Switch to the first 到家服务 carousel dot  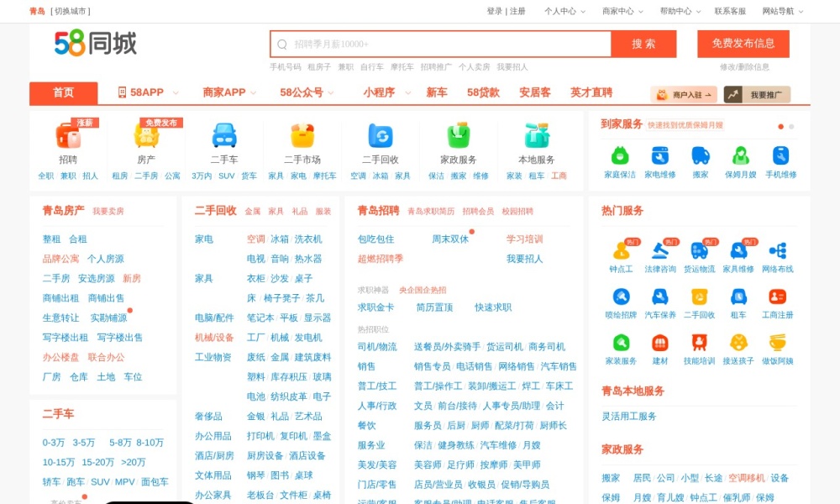point(780,127)
